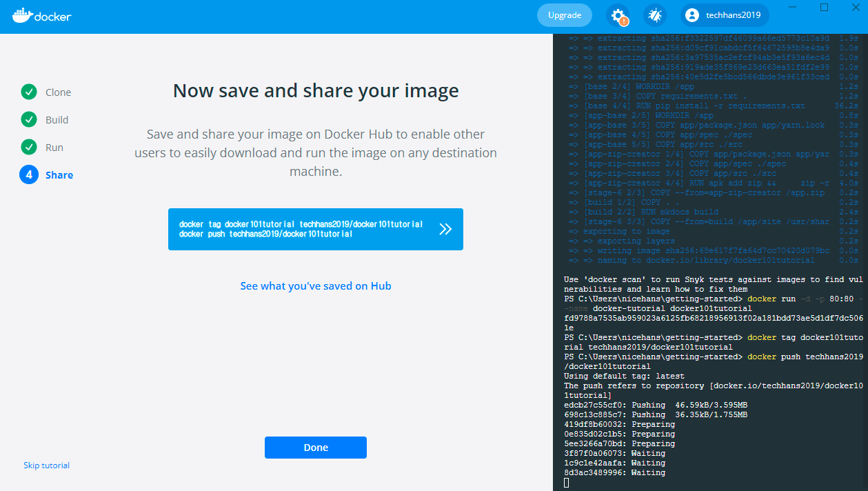The height and width of the screenshot is (491, 868).
Task: Click terminal line '0e835d02c1b5: Preparing'
Action: [x=619, y=434]
